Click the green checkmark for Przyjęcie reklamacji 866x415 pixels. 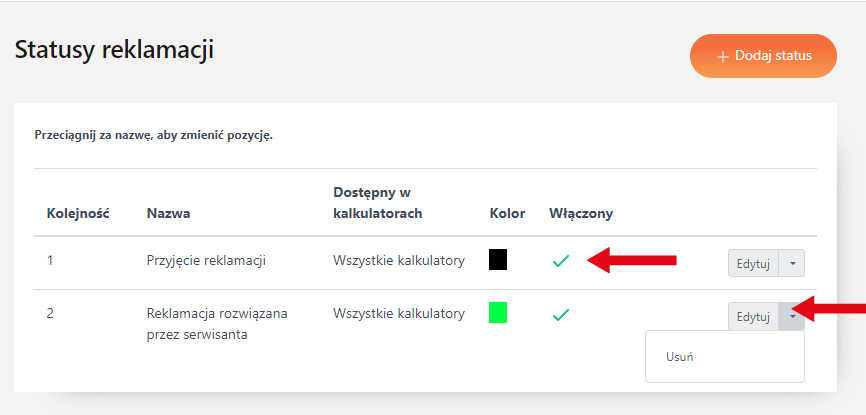560,261
